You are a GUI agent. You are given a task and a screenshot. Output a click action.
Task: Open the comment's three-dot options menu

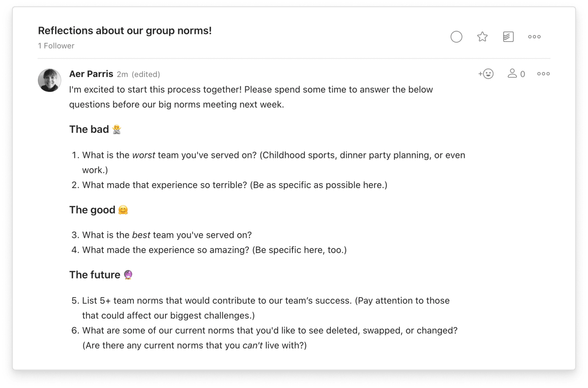pyautogui.click(x=543, y=73)
